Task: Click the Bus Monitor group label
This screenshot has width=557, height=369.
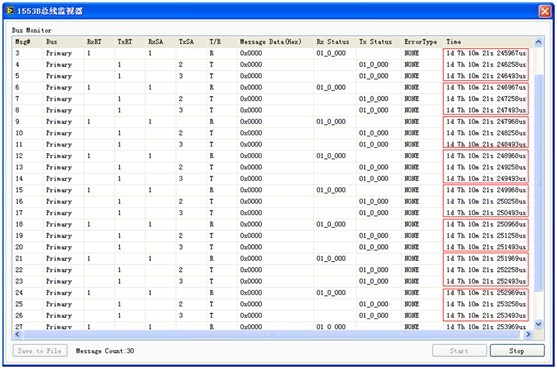Action: [x=32, y=30]
